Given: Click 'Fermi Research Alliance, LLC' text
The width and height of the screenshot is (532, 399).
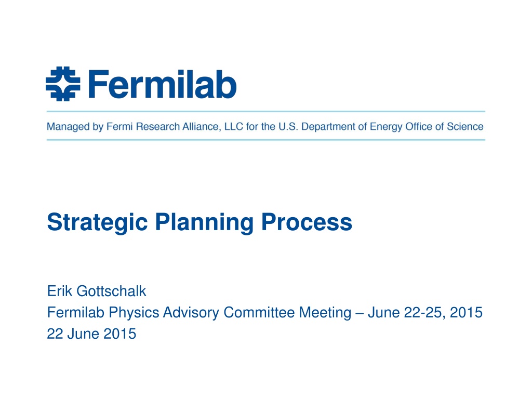Looking at the screenshot, I should point(175,127).
